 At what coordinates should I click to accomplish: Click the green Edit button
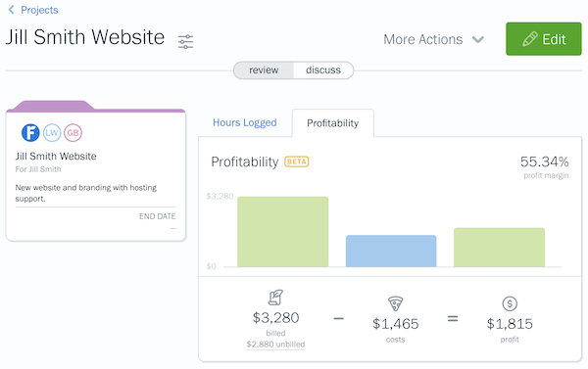544,39
